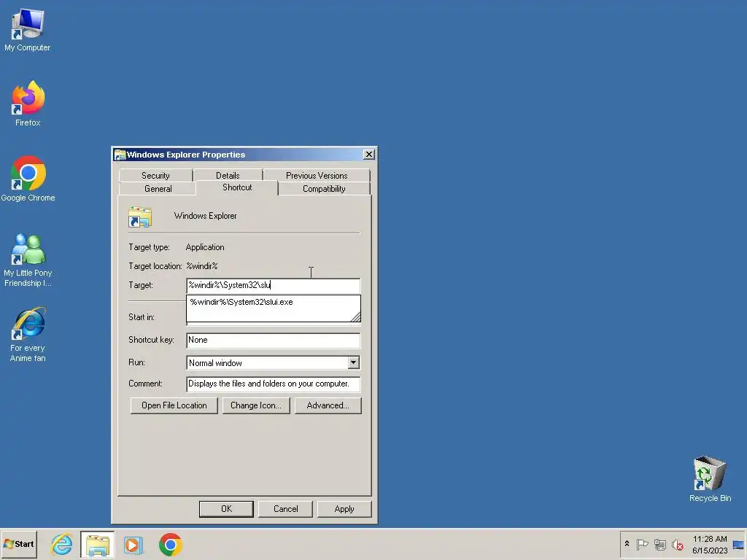Click the muted volume tray icon
Viewport: 747px width, 560px height.
click(x=677, y=544)
